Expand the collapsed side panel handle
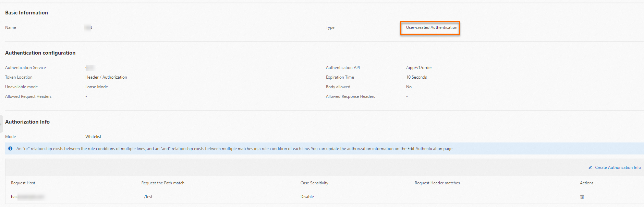 (1, 124)
